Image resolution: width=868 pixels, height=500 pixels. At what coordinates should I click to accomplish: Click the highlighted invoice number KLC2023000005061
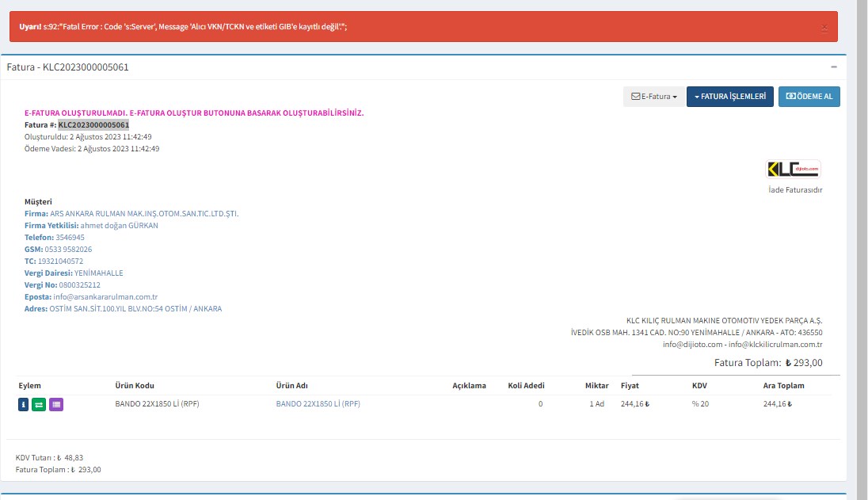(x=93, y=125)
